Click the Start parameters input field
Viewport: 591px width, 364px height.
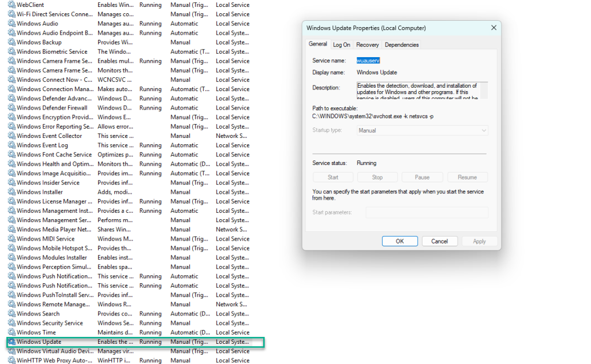click(x=427, y=212)
